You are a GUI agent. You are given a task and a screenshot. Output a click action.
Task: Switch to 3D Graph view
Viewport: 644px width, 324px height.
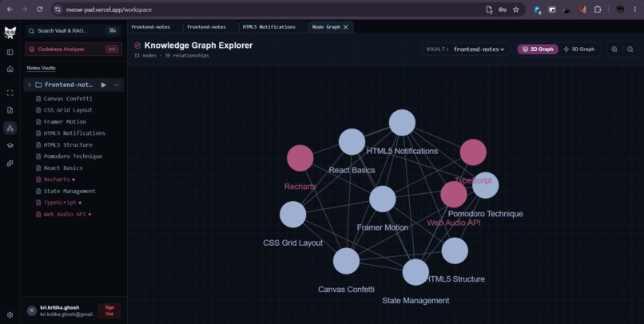[579, 49]
